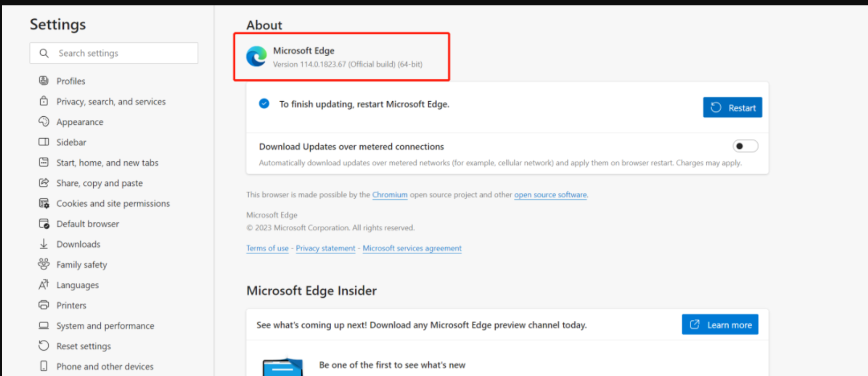This screenshot has height=376, width=868.
Task: Select Share, copy and paste
Action: point(100,183)
